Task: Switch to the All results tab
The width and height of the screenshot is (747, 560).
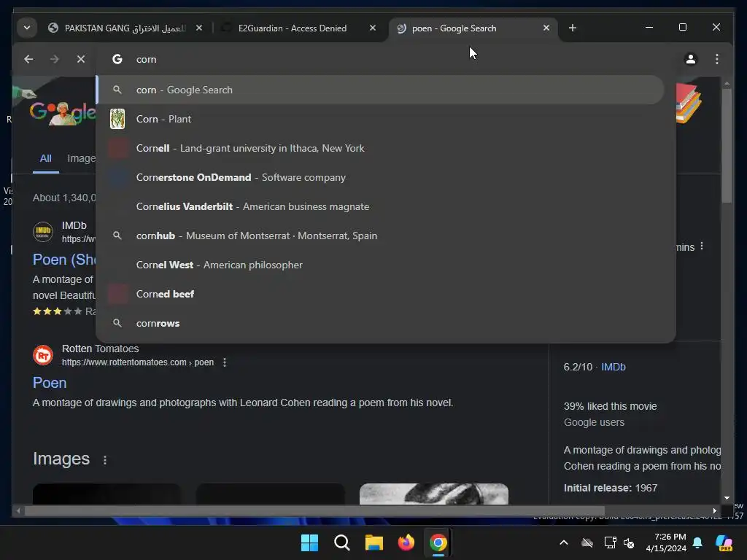Action: tap(46, 158)
